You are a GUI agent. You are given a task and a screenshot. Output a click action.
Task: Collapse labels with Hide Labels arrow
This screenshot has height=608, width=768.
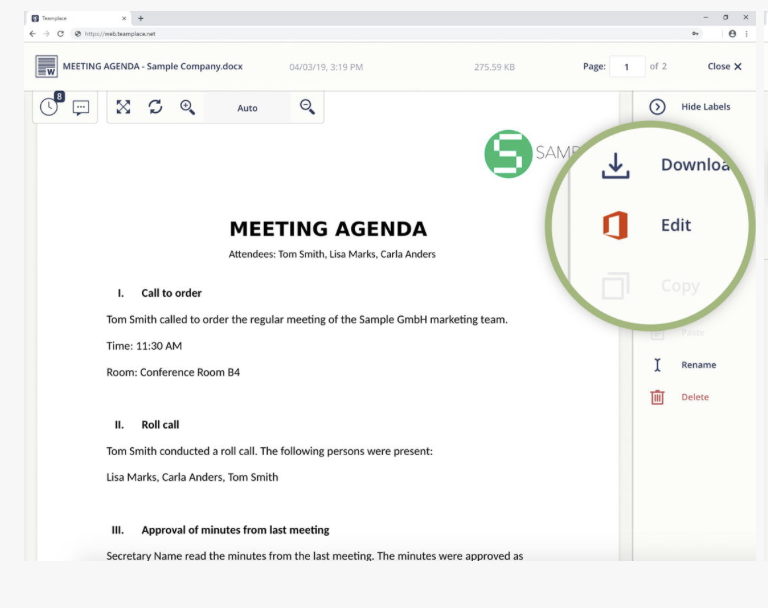[657, 107]
